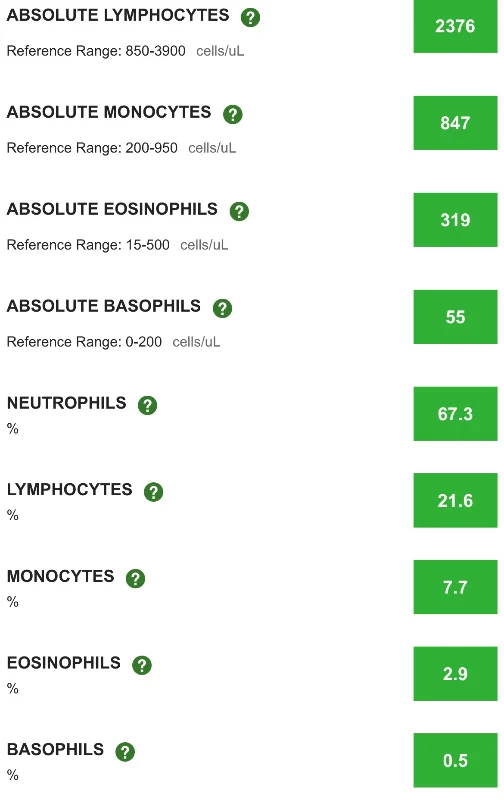Screen dimensions: 504x800
Task: Click the Monocytes percent help icon
Action: click(135, 579)
